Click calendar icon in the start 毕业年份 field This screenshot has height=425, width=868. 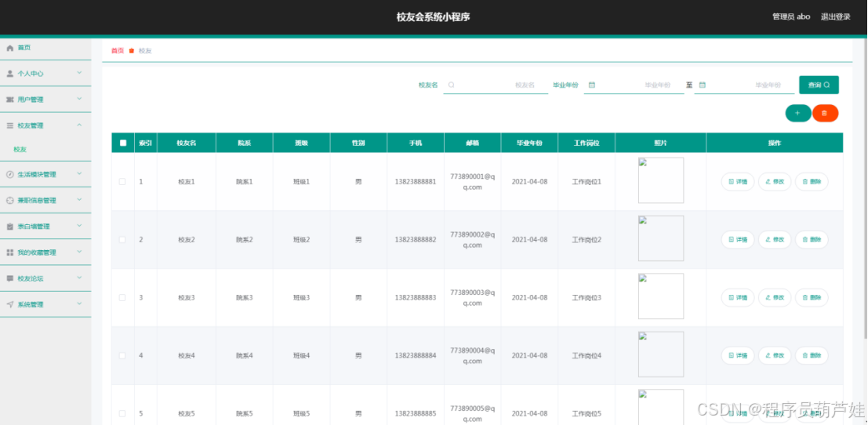tap(592, 85)
